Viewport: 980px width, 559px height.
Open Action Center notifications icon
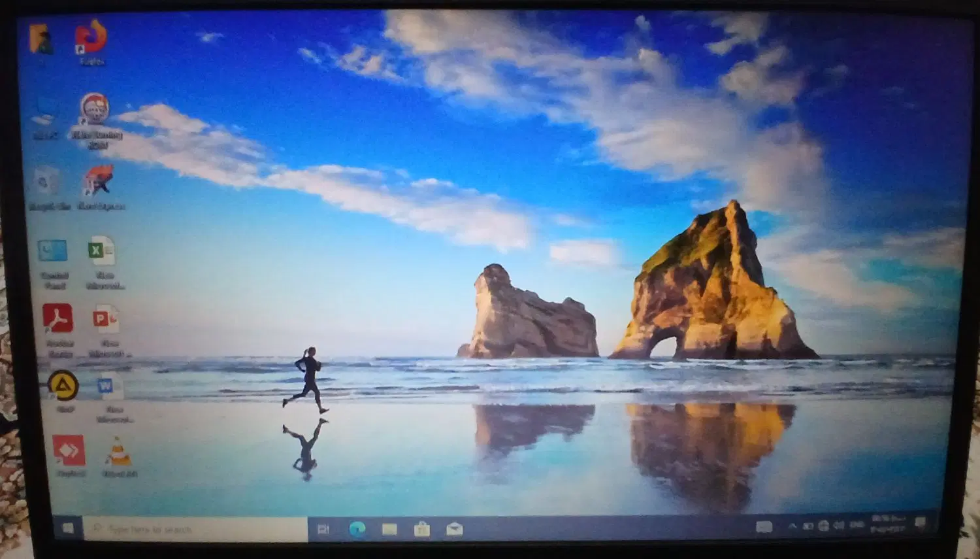click(921, 522)
